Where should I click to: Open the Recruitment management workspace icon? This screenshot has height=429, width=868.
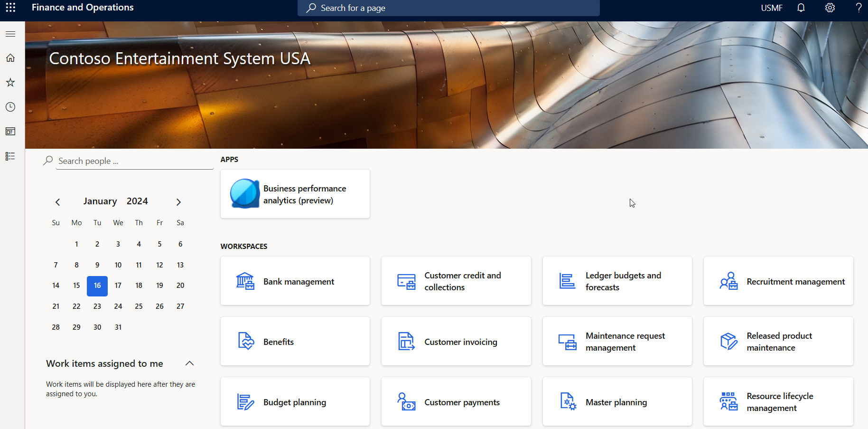click(x=729, y=281)
